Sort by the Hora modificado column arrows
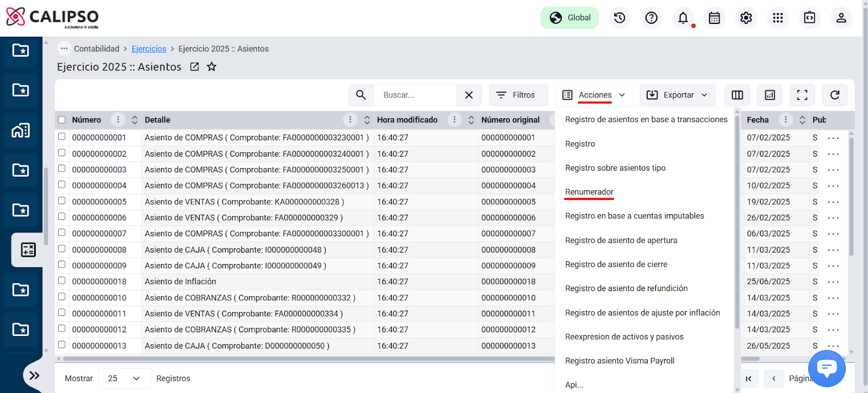 (471, 120)
